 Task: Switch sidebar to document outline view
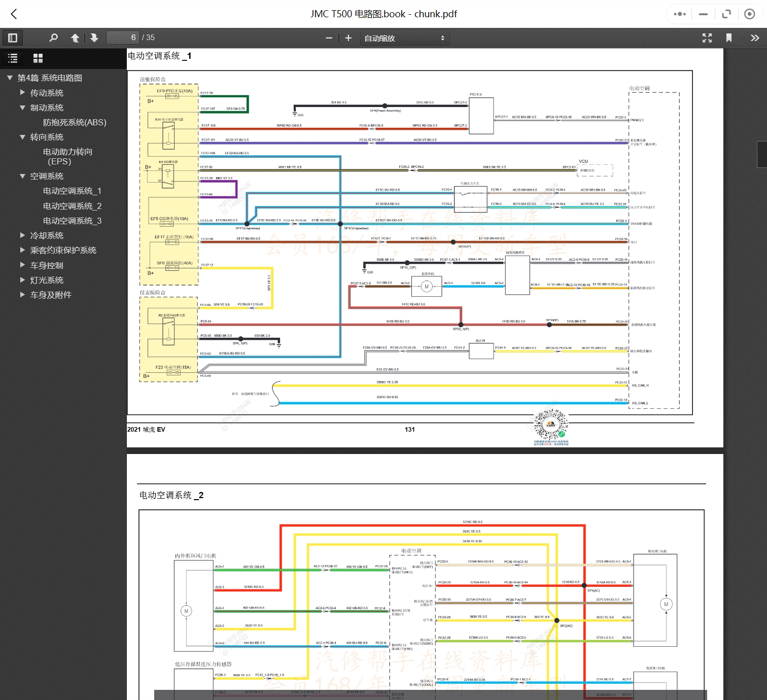[13, 58]
